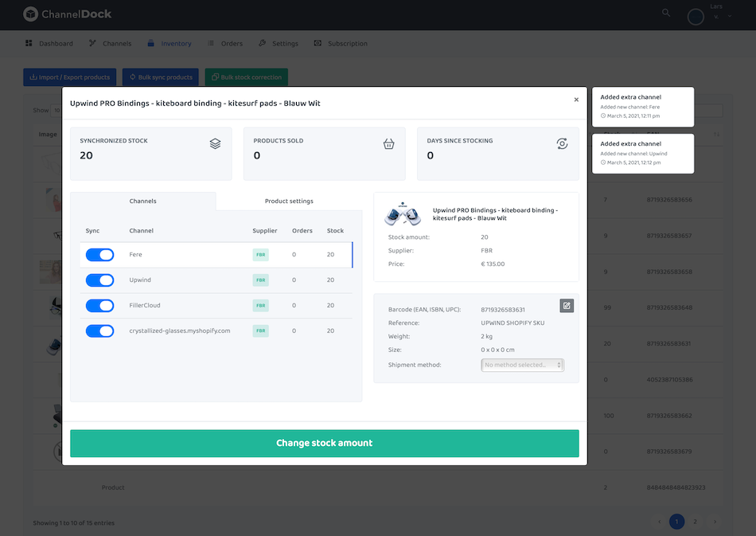Click barcode 8719326583631 in dialog
This screenshot has width=756, height=536.
point(503,310)
